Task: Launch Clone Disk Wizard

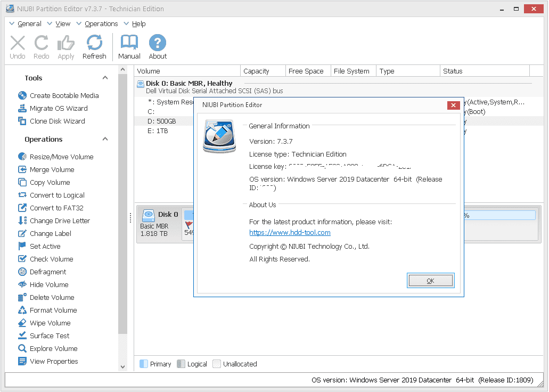Action: (52, 121)
